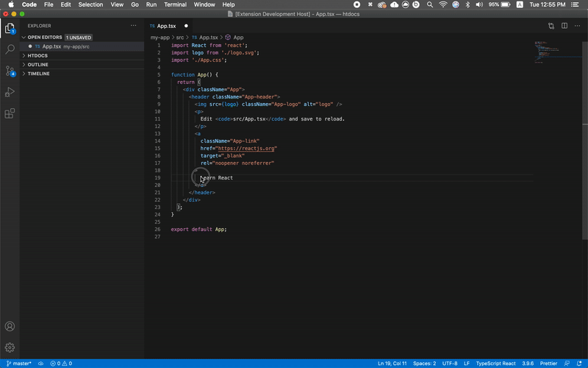Viewport: 588px width, 368px height.
Task: Open the Accounts menu icon
Action: [10, 326]
